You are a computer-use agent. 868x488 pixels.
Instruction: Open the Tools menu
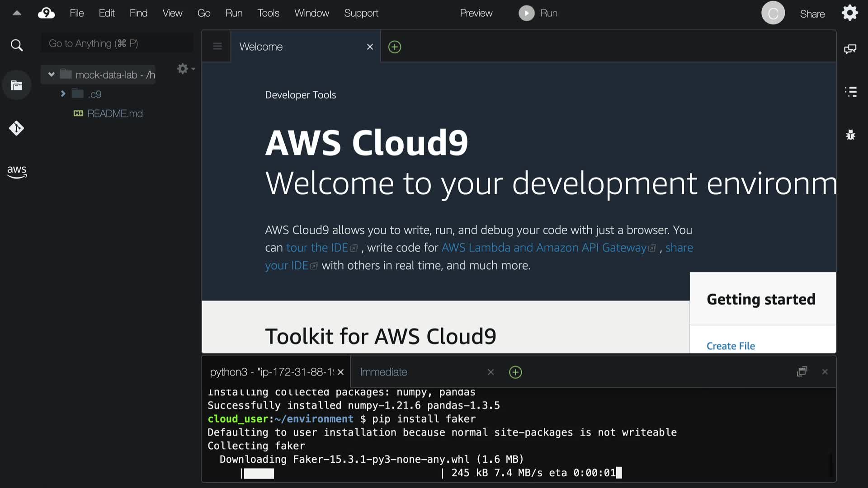point(268,13)
